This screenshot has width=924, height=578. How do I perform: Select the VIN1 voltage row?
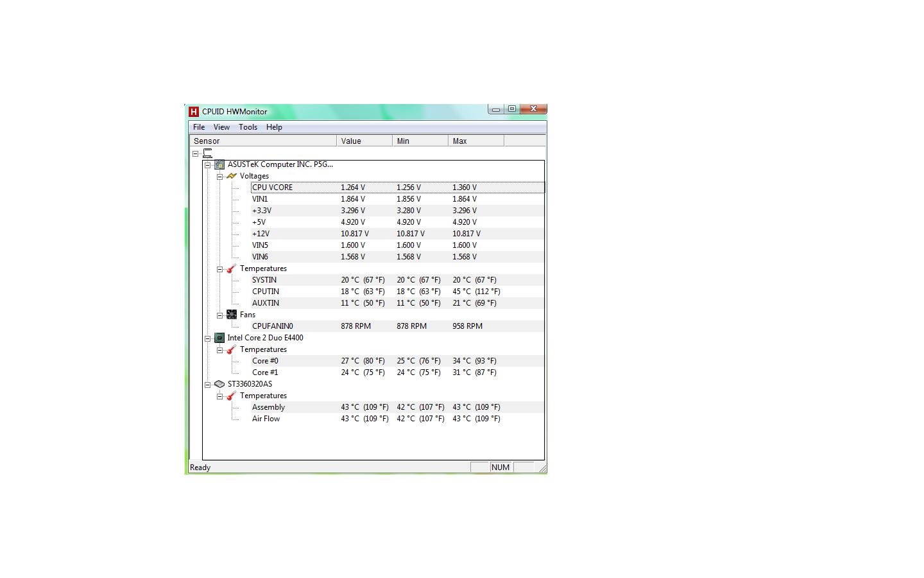coord(398,199)
